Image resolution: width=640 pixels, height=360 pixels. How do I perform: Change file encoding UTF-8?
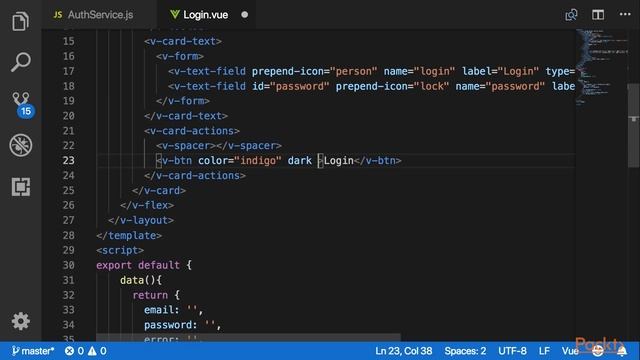(x=512, y=351)
